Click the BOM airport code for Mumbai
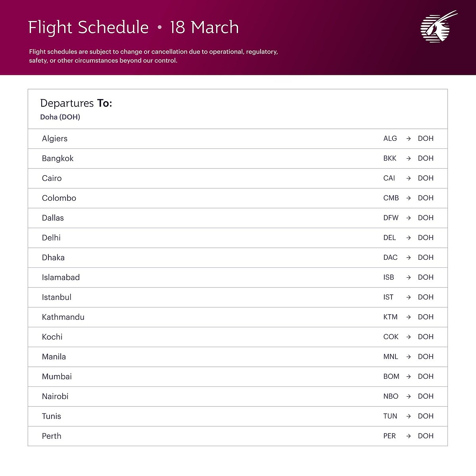Screen dimensions: 476x476 (391, 376)
